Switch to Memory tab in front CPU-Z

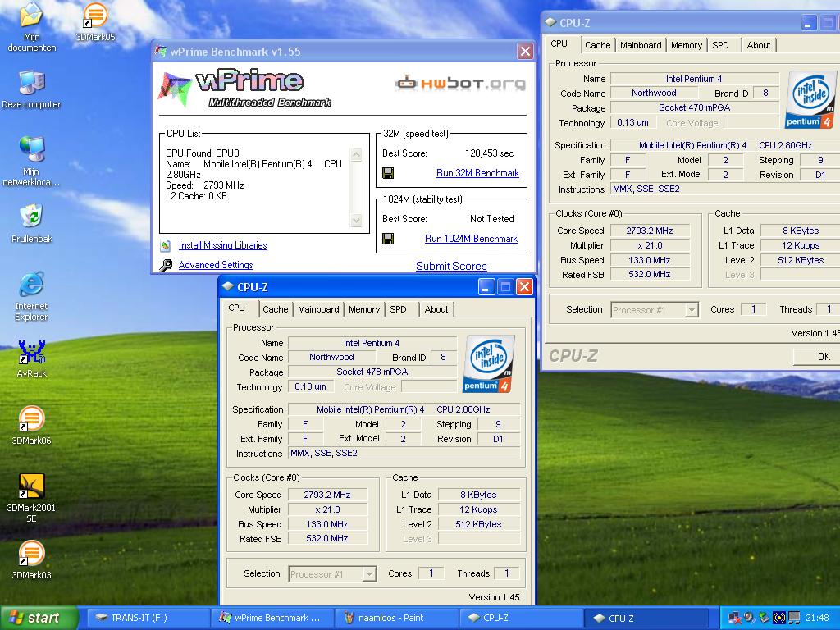point(363,309)
